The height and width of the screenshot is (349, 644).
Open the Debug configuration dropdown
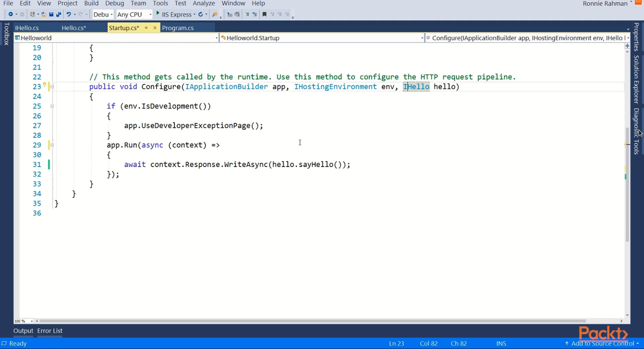point(103,14)
